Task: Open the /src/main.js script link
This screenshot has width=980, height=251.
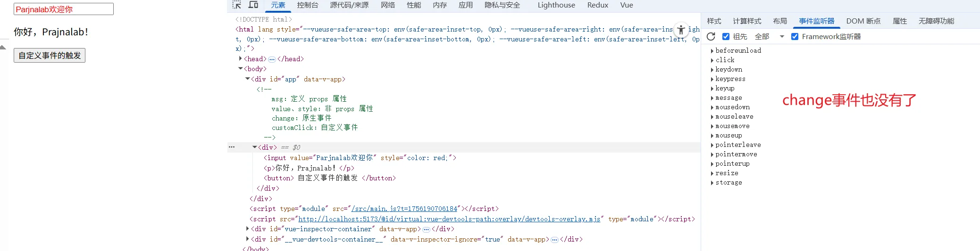Action: [404, 209]
